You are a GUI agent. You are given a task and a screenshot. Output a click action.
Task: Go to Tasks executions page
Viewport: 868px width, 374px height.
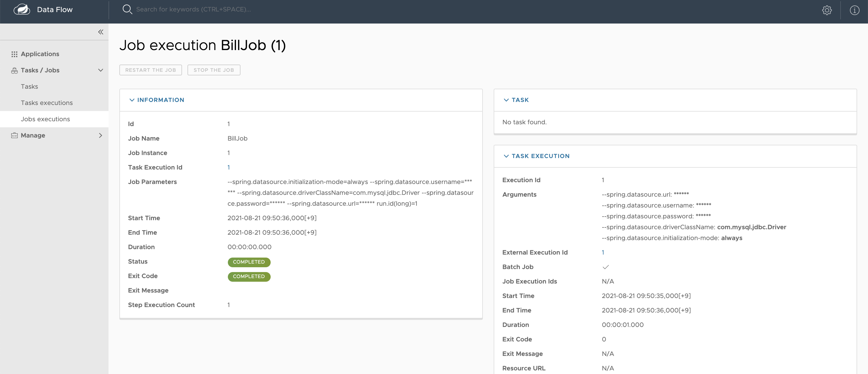46,103
